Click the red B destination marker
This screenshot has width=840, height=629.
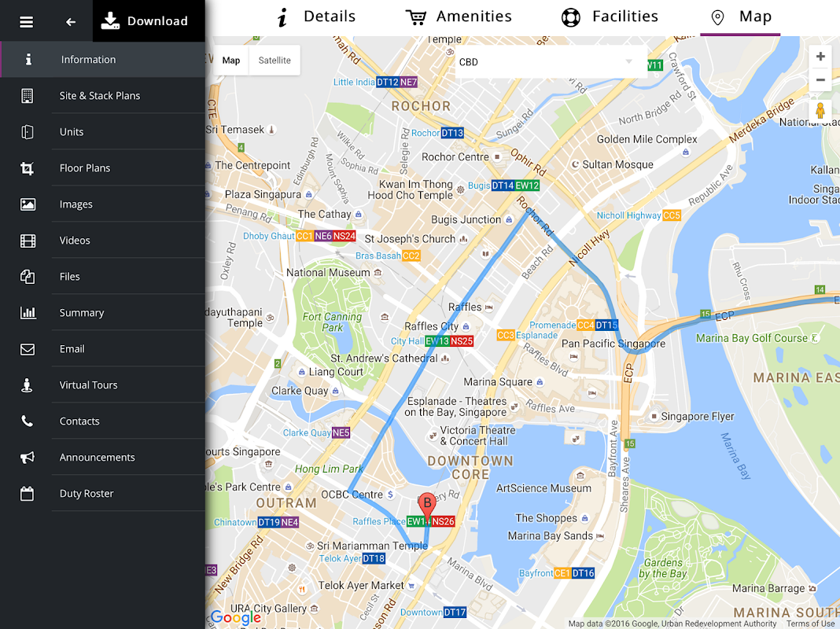(x=427, y=505)
